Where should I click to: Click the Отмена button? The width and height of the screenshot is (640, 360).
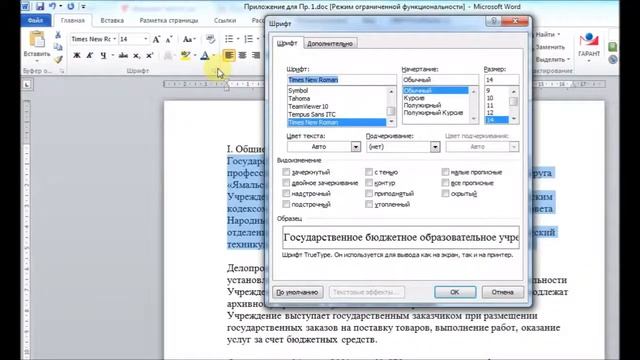tap(502, 292)
